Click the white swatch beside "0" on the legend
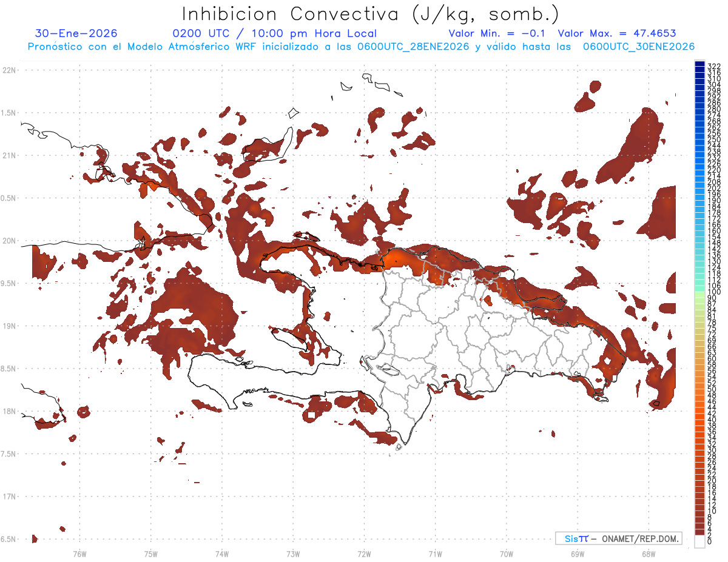Image resolution: width=728 pixels, height=562 pixels. 699,541
